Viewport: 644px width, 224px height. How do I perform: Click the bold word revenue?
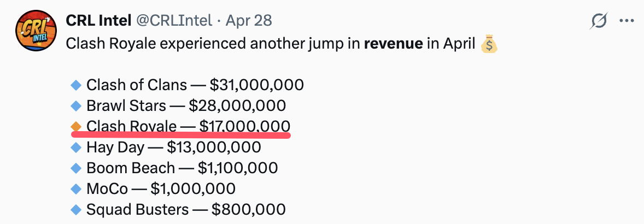coord(394,44)
